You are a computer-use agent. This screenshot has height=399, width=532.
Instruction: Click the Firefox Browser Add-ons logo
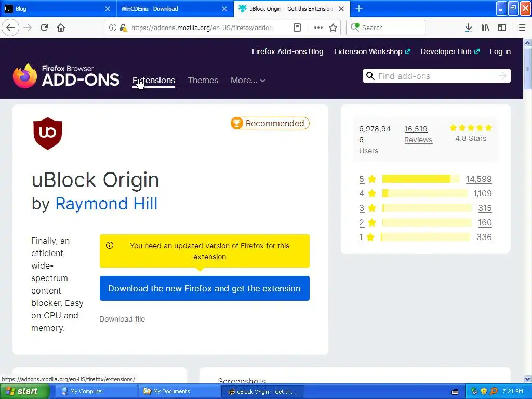(x=66, y=76)
